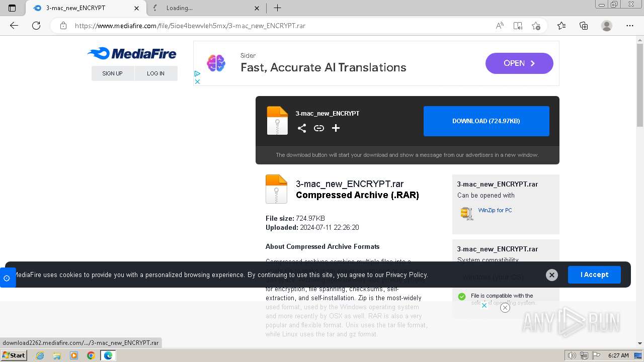Click the upload date 2024-07-11 text
644x362 pixels.
pos(330,227)
